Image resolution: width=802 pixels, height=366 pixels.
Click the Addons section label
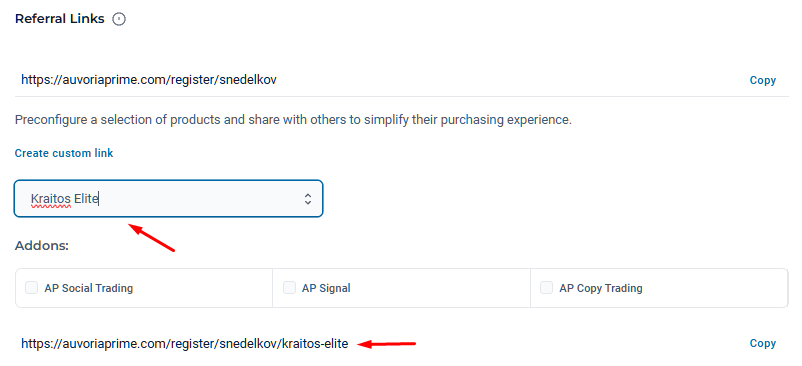pos(42,246)
